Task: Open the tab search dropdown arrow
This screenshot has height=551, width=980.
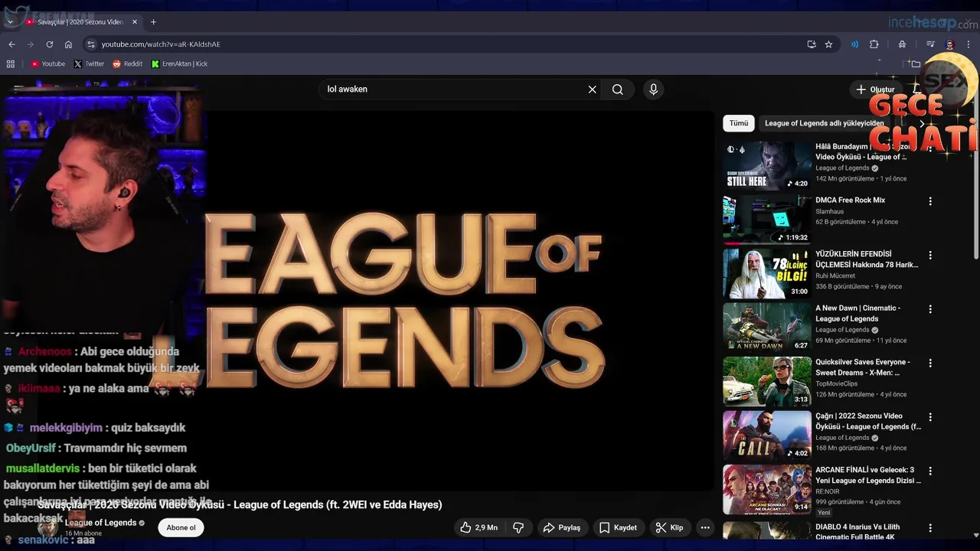Action: [8, 22]
